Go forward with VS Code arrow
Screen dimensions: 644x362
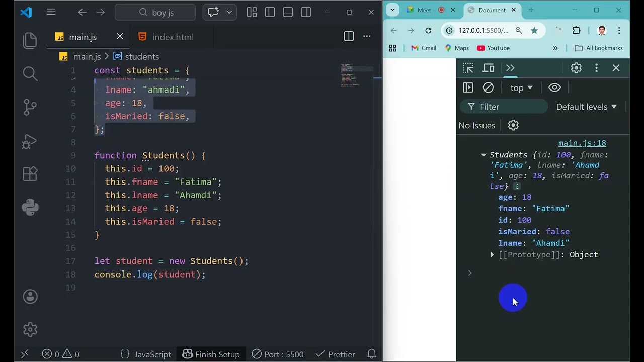click(x=101, y=12)
